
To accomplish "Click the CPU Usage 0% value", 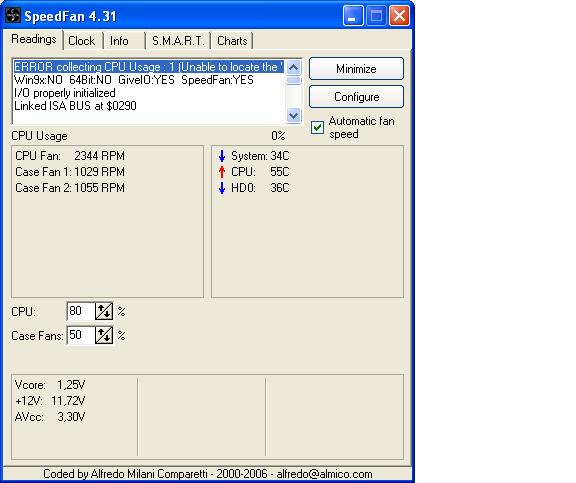I will click(x=278, y=136).
